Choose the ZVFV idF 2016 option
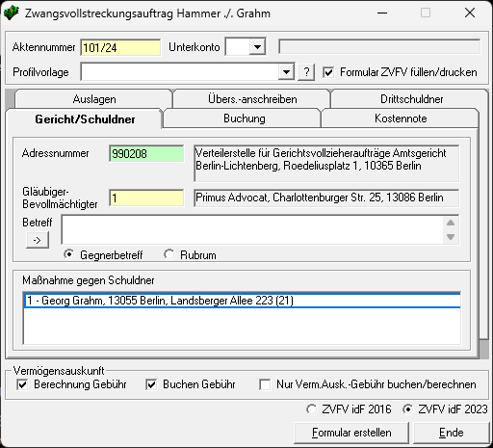 [311, 409]
